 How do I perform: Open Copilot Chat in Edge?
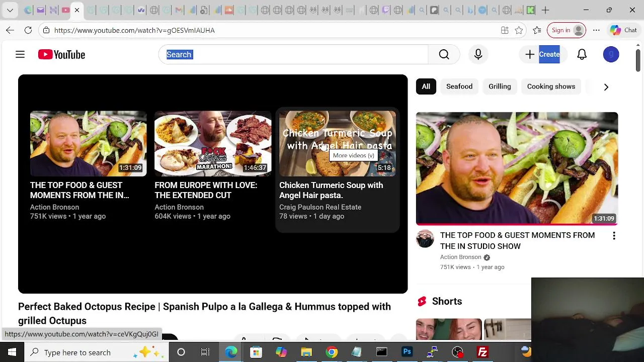point(623,30)
